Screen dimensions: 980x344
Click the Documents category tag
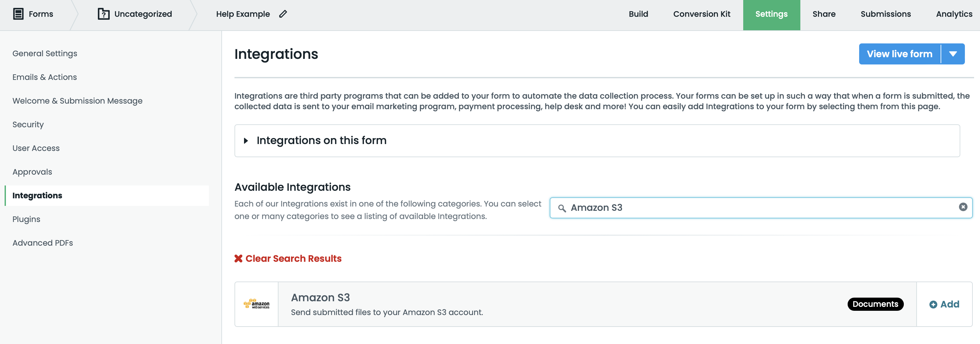coord(875,304)
